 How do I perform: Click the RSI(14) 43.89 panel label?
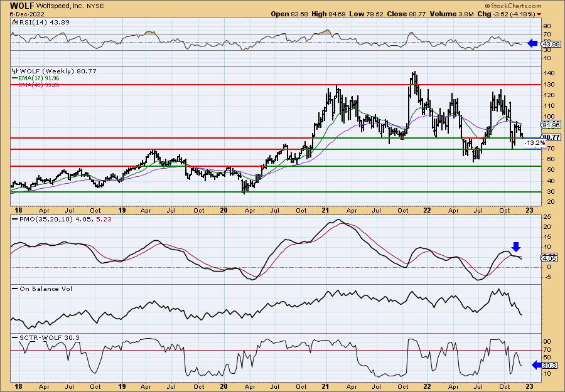[x=43, y=22]
